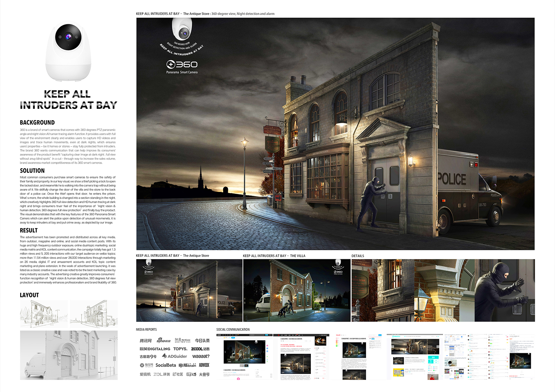
Task: Click the waaaat? logo
Action: 201,356
